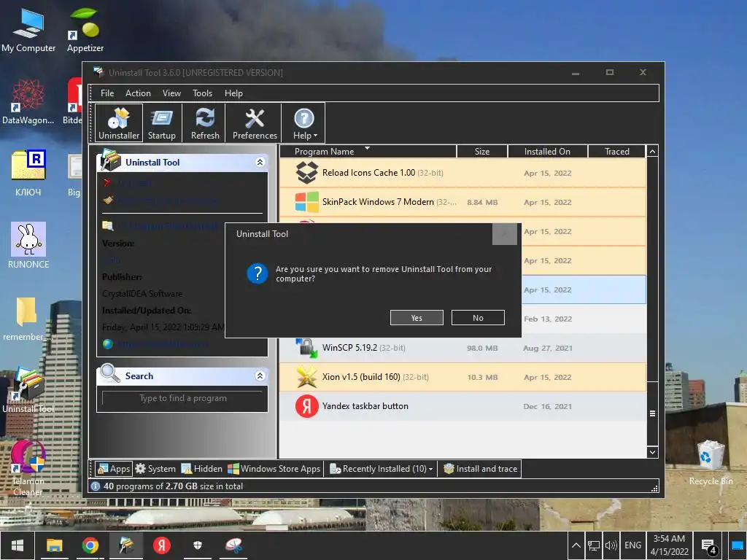The height and width of the screenshot is (560, 747).
Task: Select the Reload Icons Cache 1.00 row
Action: tap(462, 173)
